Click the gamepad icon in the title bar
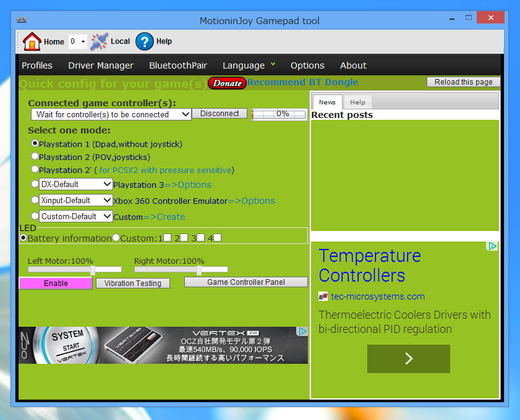 pos(22,20)
